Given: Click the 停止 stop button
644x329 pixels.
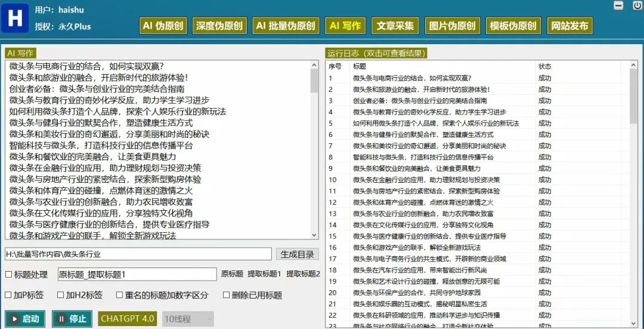Looking at the screenshot, I should tap(72, 319).
